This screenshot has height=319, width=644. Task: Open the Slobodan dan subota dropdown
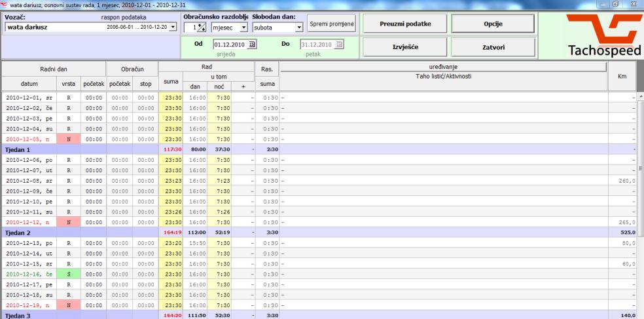click(298, 28)
